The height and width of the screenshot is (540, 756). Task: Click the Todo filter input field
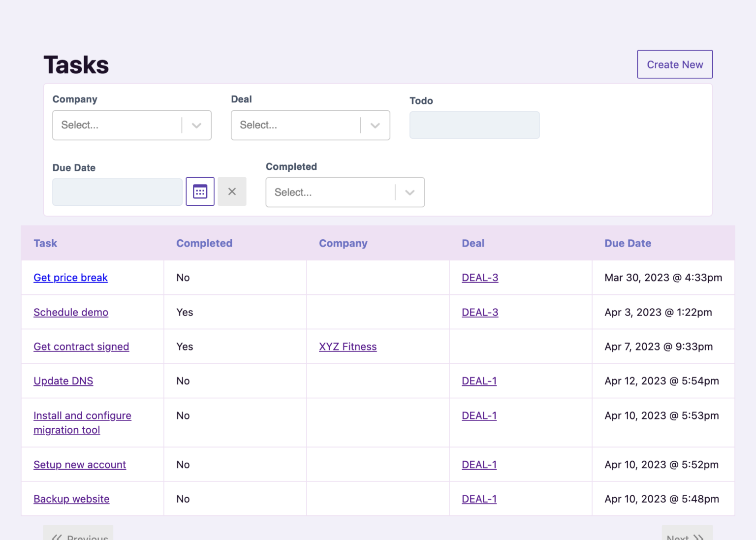click(474, 125)
